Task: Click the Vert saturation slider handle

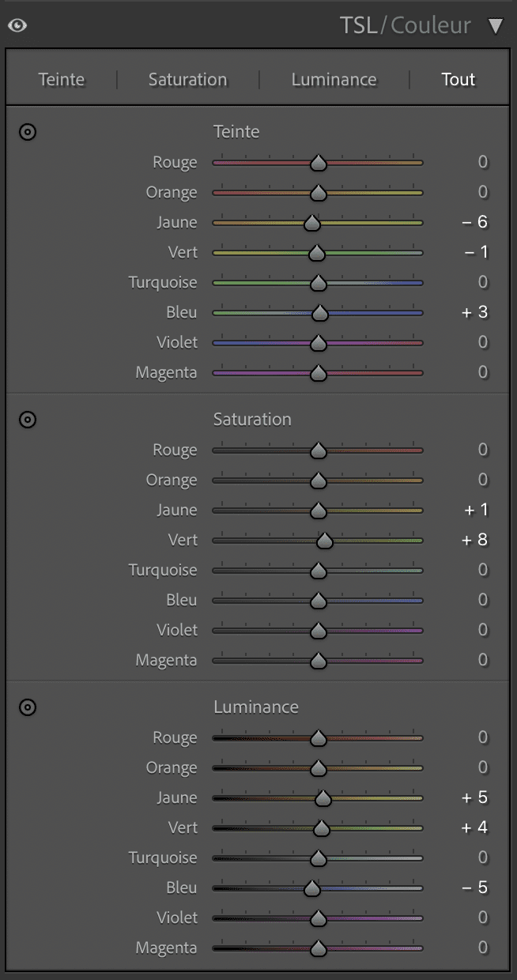Action: coord(324,541)
